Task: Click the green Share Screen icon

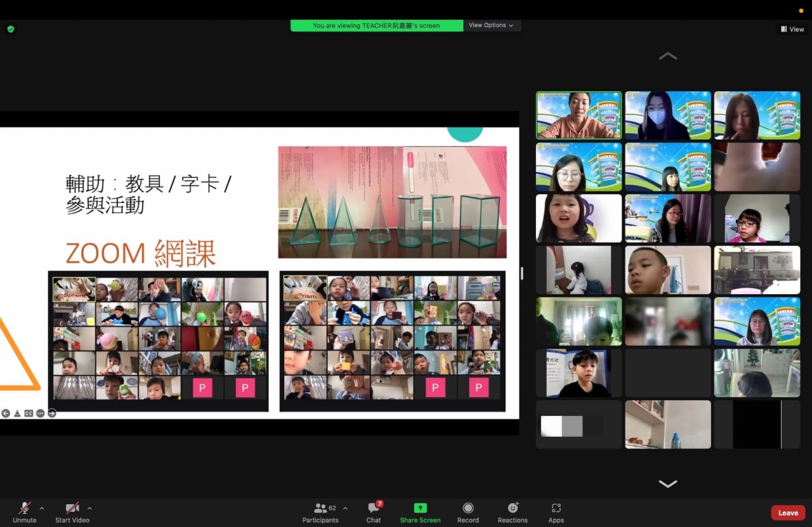Action: click(x=420, y=508)
